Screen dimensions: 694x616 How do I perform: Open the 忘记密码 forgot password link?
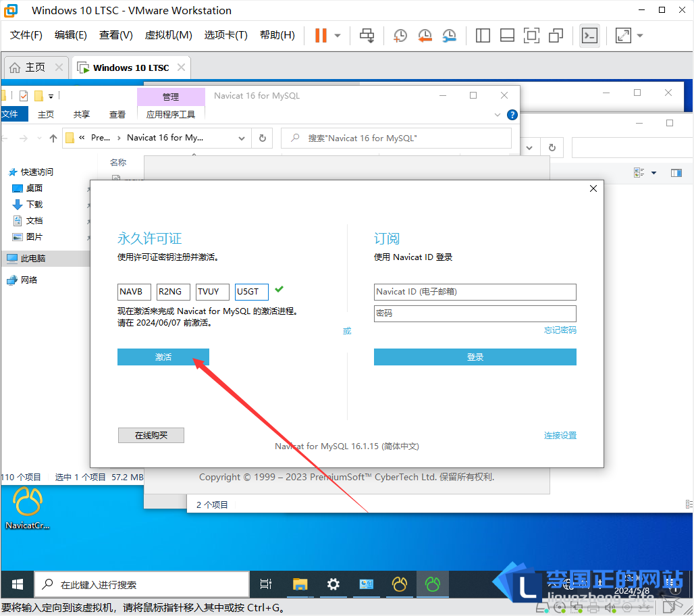pos(560,330)
